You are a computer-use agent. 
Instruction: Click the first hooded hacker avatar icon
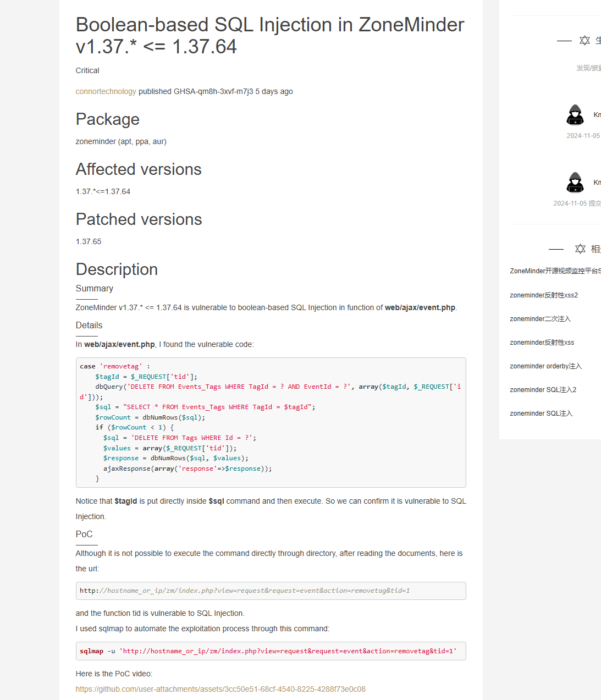575,115
